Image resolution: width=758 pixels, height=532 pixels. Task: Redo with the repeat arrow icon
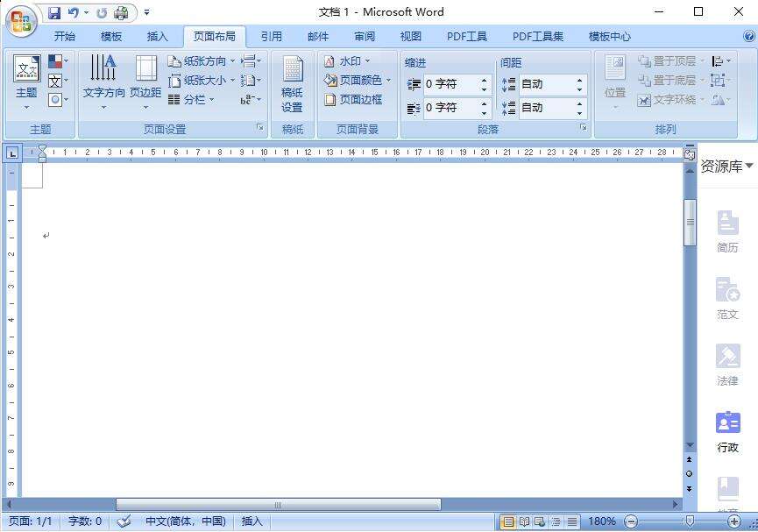pyautogui.click(x=102, y=13)
